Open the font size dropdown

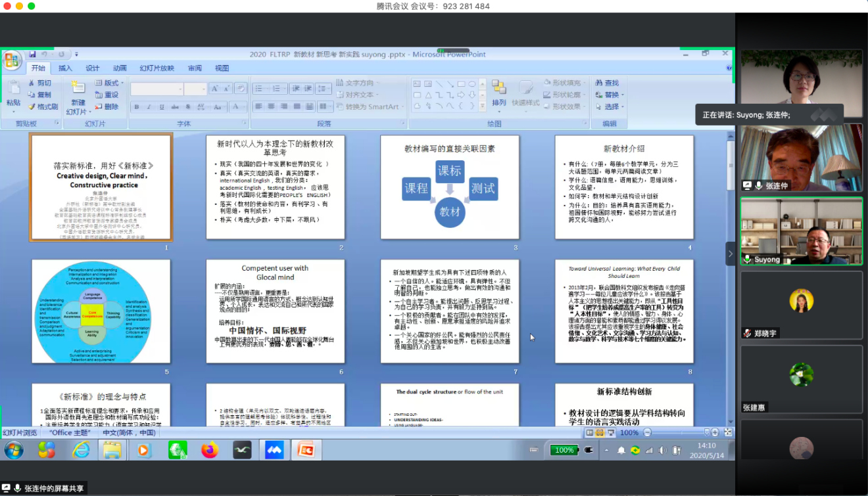pyautogui.click(x=204, y=89)
